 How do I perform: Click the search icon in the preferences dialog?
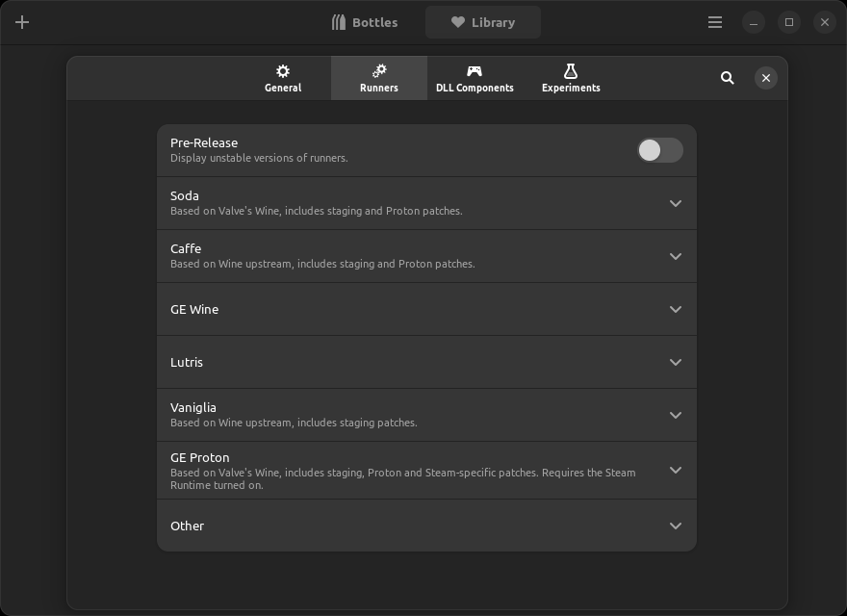tap(727, 78)
